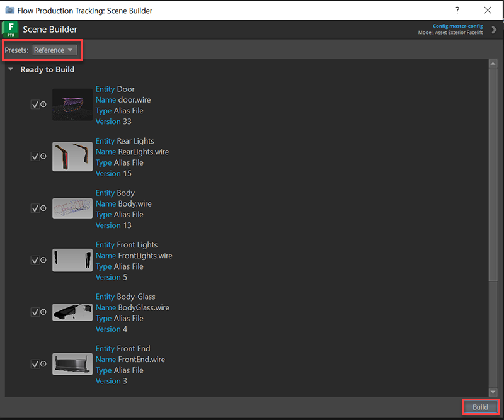Collapse the Ready to Build section

pyautogui.click(x=11, y=69)
